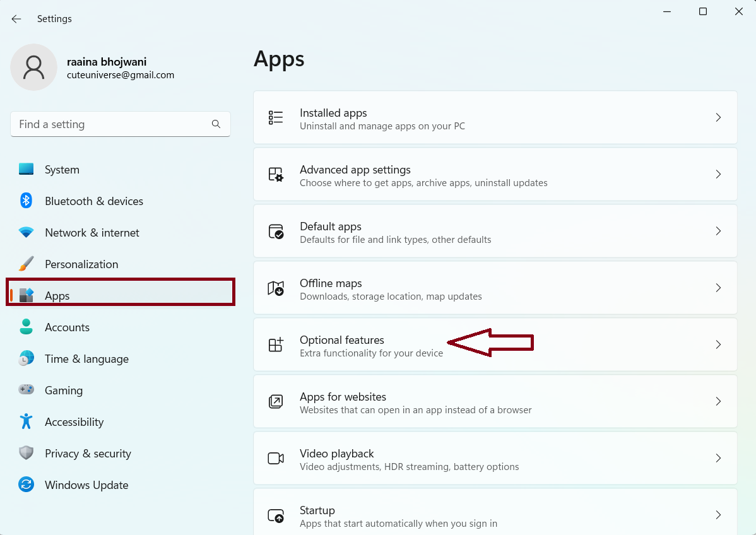Open the System settings category

click(x=62, y=170)
